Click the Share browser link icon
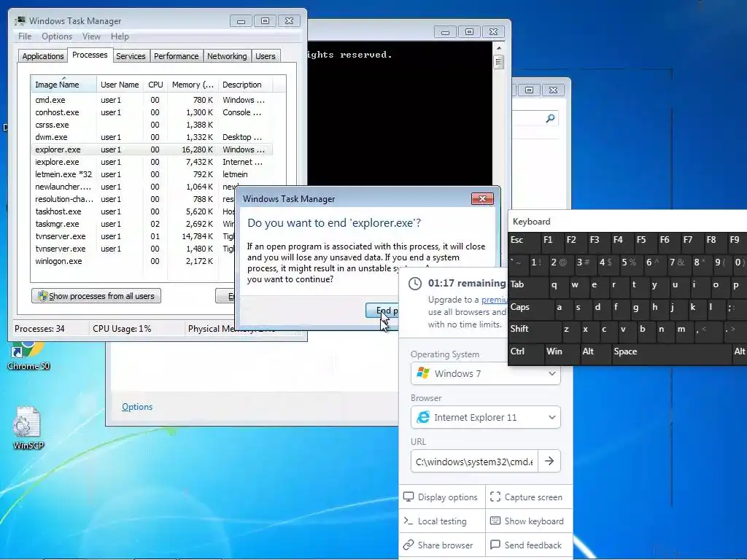 point(409,545)
